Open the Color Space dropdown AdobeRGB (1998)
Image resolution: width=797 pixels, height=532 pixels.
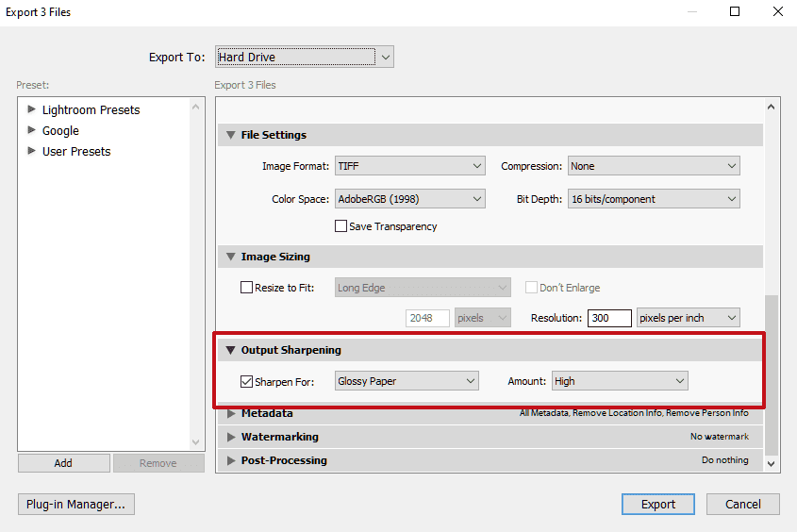click(x=409, y=199)
